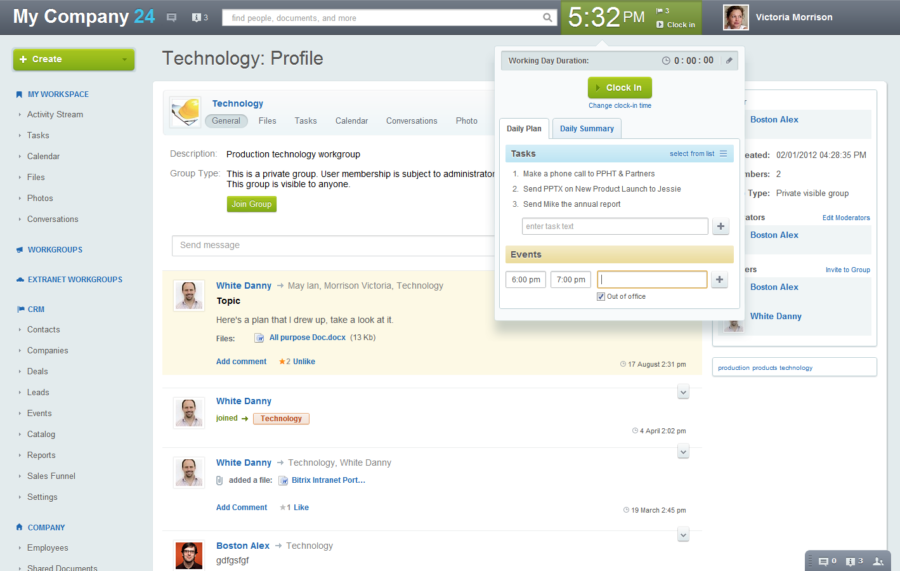Click the Extranet Workgroups cloud icon

(20, 279)
